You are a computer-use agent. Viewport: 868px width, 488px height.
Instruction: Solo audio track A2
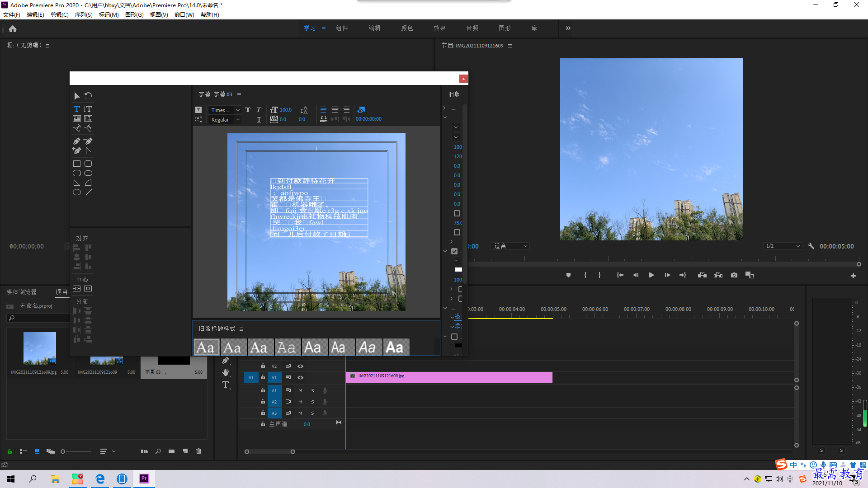312,402
